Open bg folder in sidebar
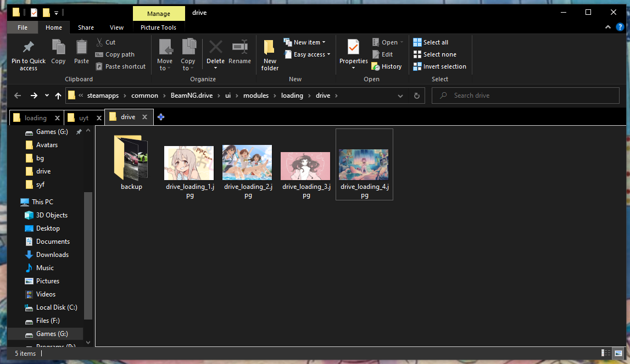Image resolution: width=630 pixels, height=364 pixels. pos(40,158)
